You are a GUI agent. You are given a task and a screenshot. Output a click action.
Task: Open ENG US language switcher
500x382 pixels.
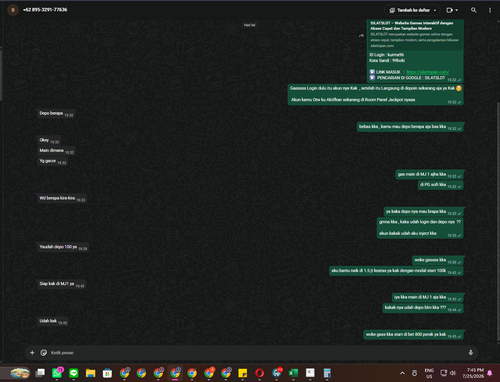click(x=429, y=373)
